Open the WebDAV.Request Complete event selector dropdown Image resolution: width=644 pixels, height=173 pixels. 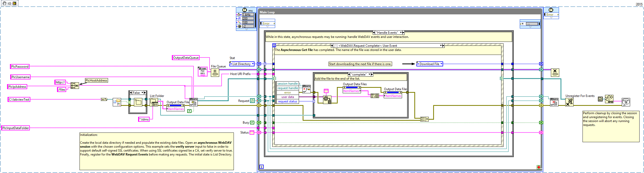coord(441,46)
